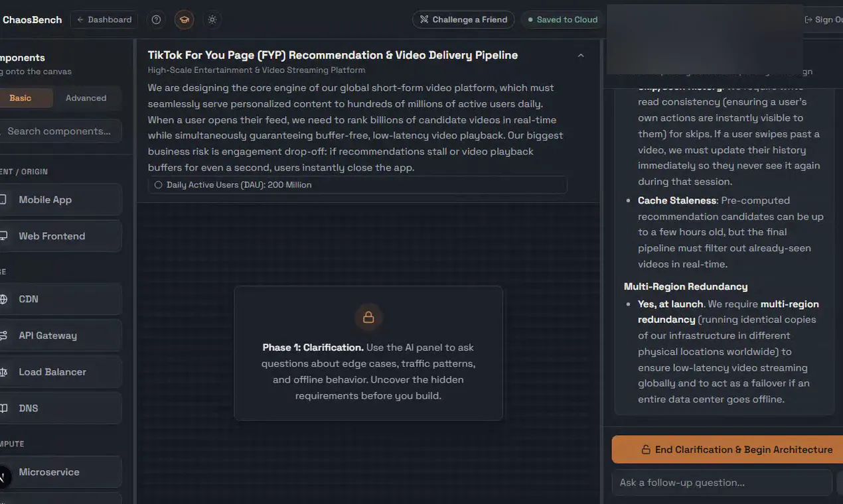The width and height of the screenshot is (843, 504).
Task: Click the CDN globe icon
Action: click(x=3, y=299)
